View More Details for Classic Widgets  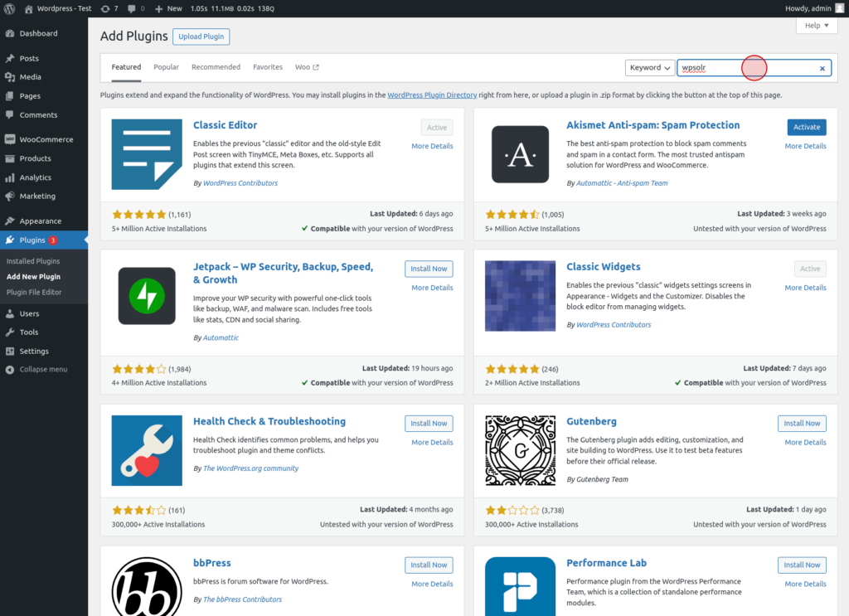tap(805, 288)
